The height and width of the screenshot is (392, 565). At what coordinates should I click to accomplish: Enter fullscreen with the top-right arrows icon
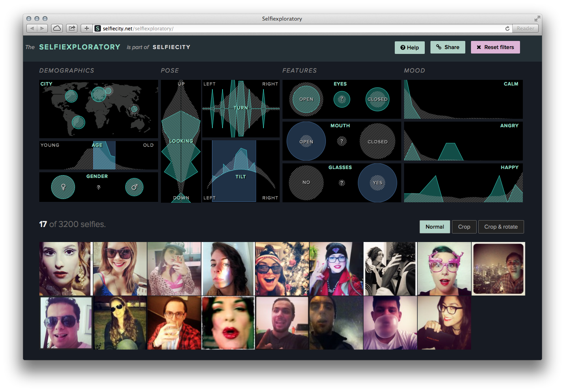pyautogui.click(x=537, y=19)
